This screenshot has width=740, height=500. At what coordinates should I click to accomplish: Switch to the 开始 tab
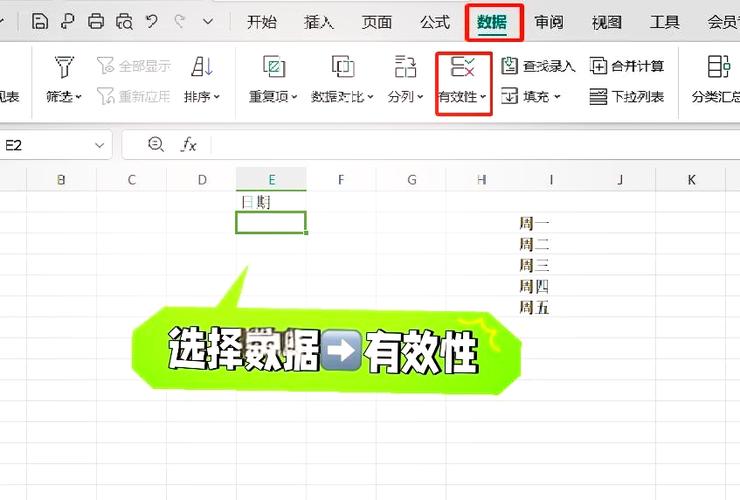pyautogui.click(x=261, y=22)
